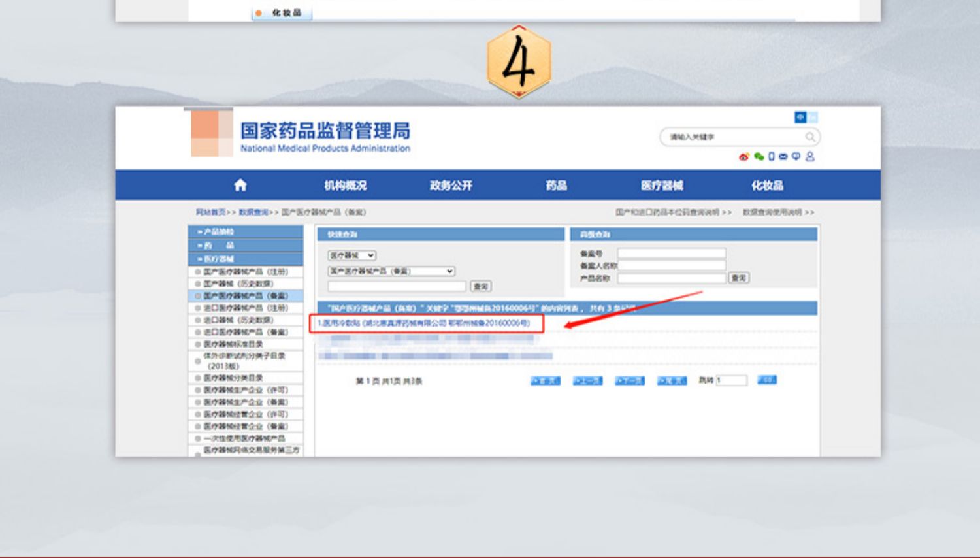Go to the home page via house icon
The height and width of the screenshot is (558, 980).
240,185
